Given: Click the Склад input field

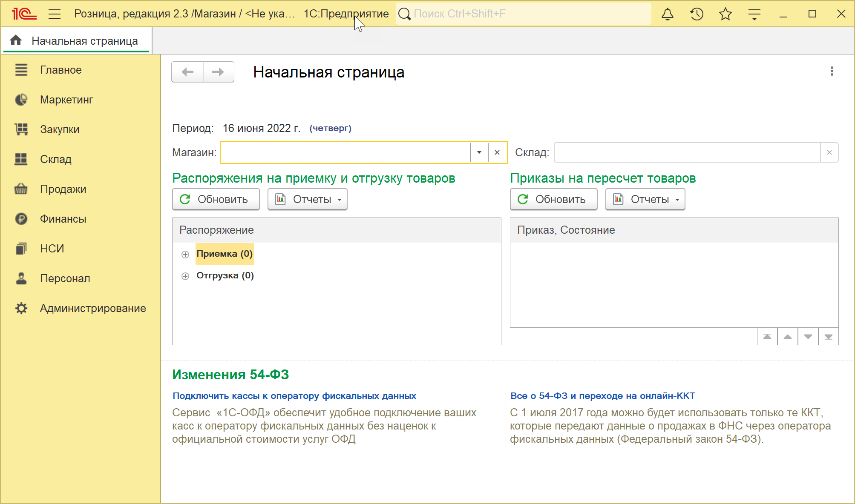Looking at the screenshot, I should pyautogui.click(x=687, y=152).
